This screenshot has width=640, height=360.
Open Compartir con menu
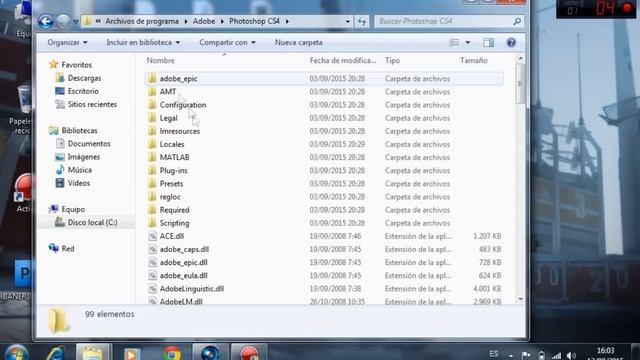tap(227, 42)
